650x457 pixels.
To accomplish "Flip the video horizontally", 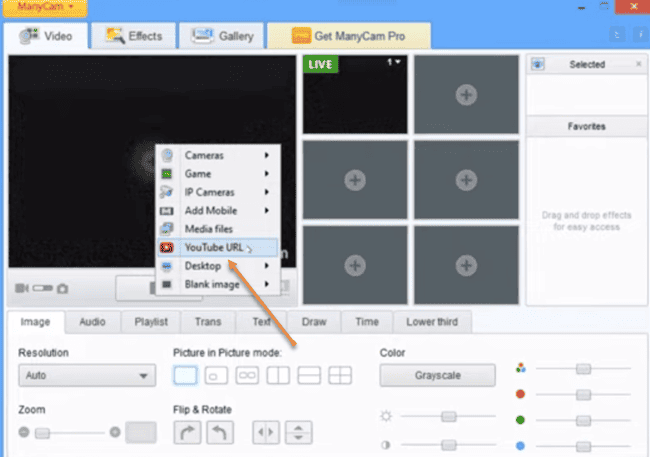I will pos(265,432).
